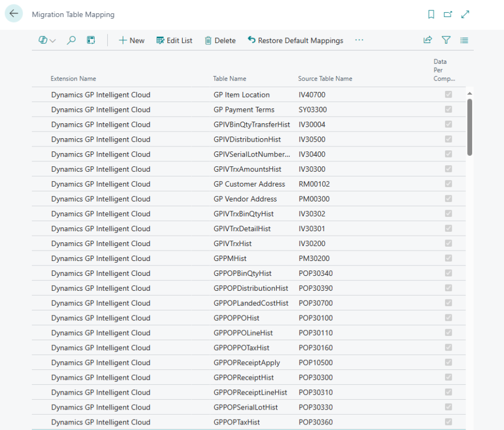Show more columns with the list options icon

pyautogui.click(x=464, y=40)
